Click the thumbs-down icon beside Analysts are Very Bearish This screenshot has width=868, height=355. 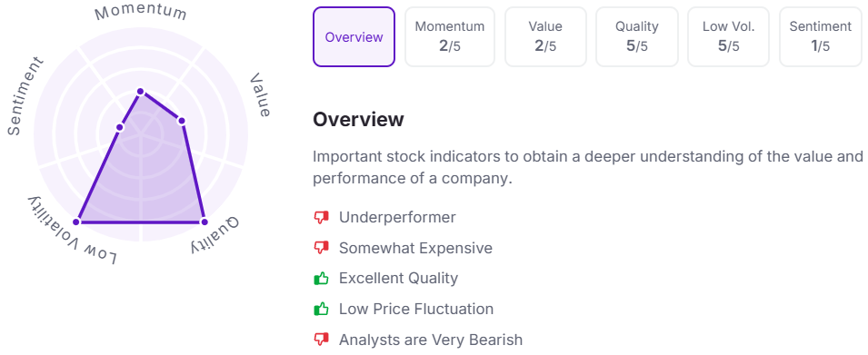[321, 339]
